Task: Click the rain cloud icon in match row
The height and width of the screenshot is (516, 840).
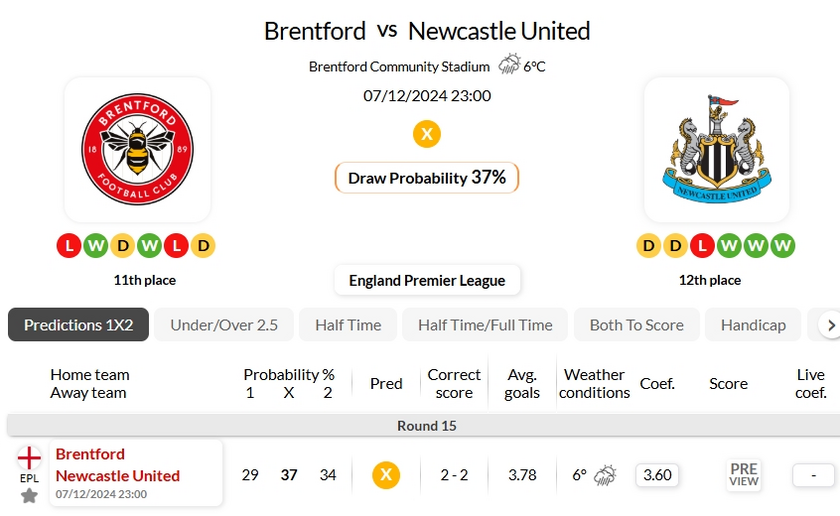Action: click(x=605, y=475)
